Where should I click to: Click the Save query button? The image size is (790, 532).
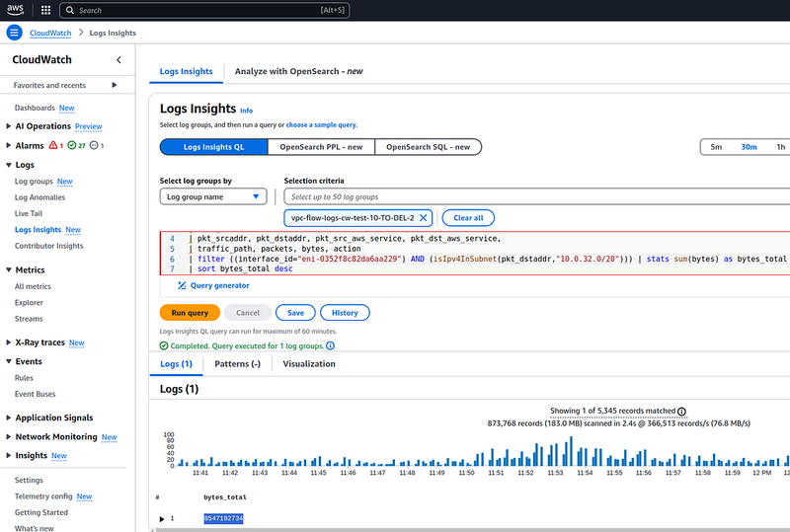click(295, 312)
